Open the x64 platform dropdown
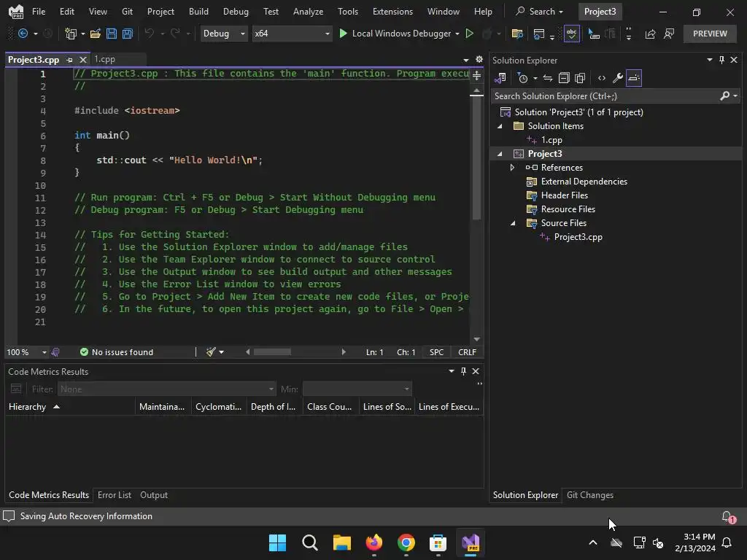Image resolution: width=747 pixels, height=560 pixels. [x=292, y=34]
